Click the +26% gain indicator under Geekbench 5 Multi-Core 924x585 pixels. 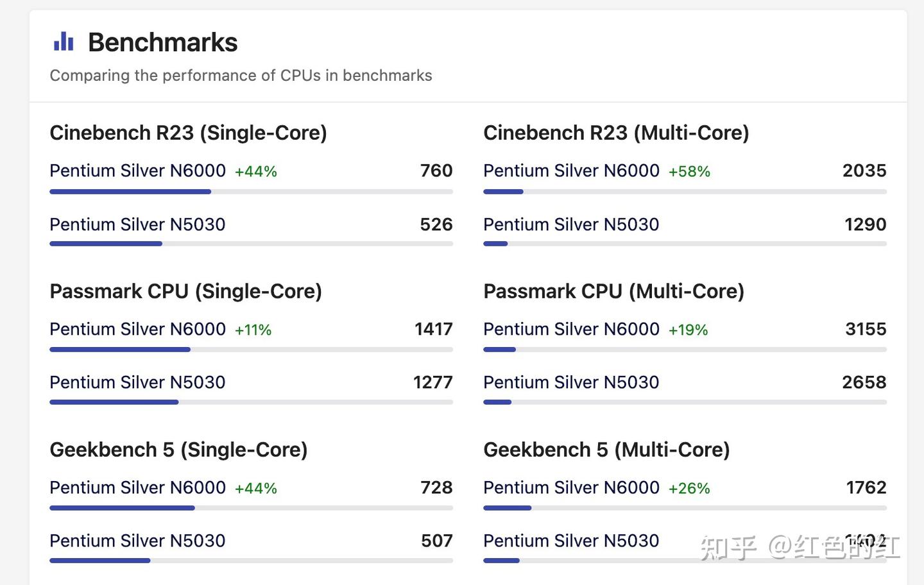(x=688, y=488)
